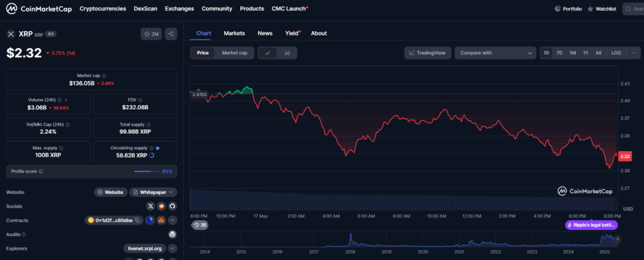Image resolution: width=644 pixels, height=260 pixels.
Task: Click the search box in the header
Action: [633, 9]
